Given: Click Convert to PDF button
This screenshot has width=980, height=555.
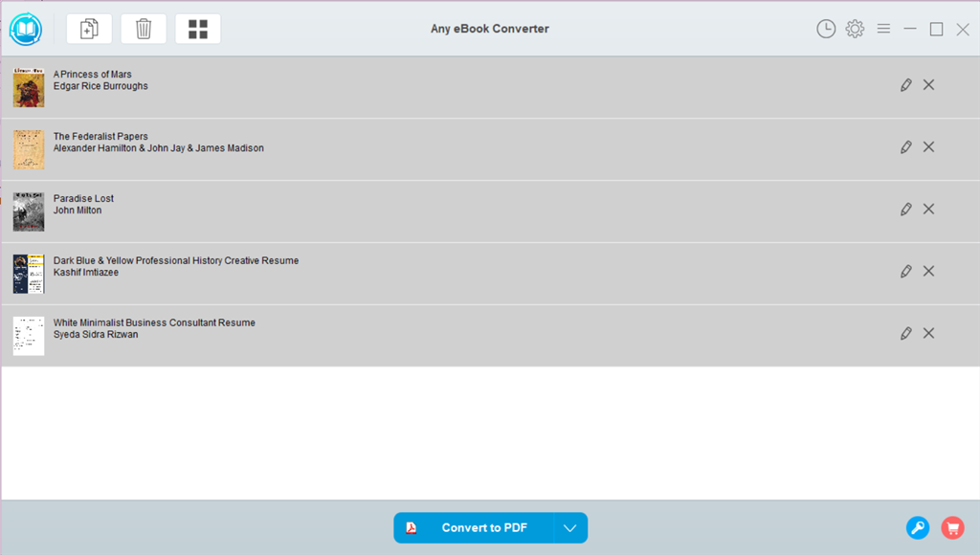Looking at the screenshot, I should tap(473, 528).
